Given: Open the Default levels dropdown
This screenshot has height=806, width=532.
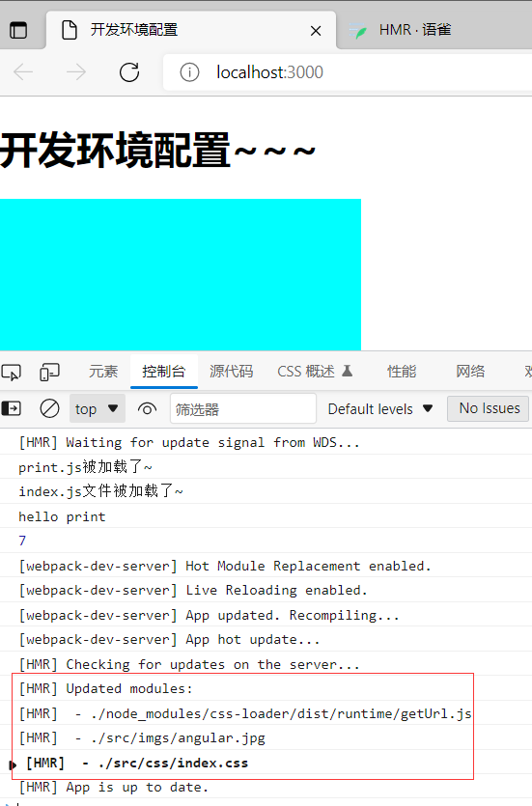Looking at the screenshot, I should coord(380,409).
